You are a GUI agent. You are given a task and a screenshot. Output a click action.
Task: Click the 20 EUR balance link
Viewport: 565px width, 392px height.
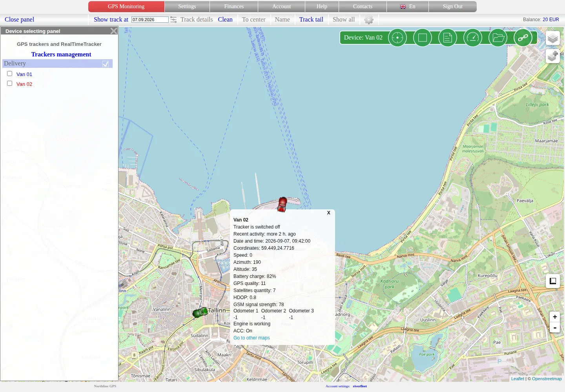(551, 20)
